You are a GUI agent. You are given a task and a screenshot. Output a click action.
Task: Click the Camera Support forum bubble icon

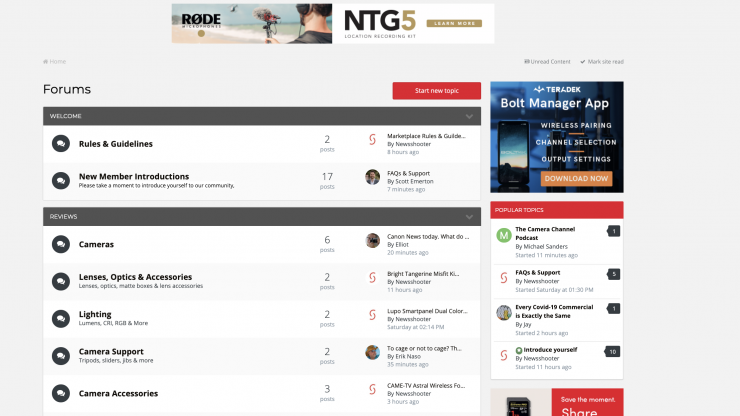click(x=60, y=355)
